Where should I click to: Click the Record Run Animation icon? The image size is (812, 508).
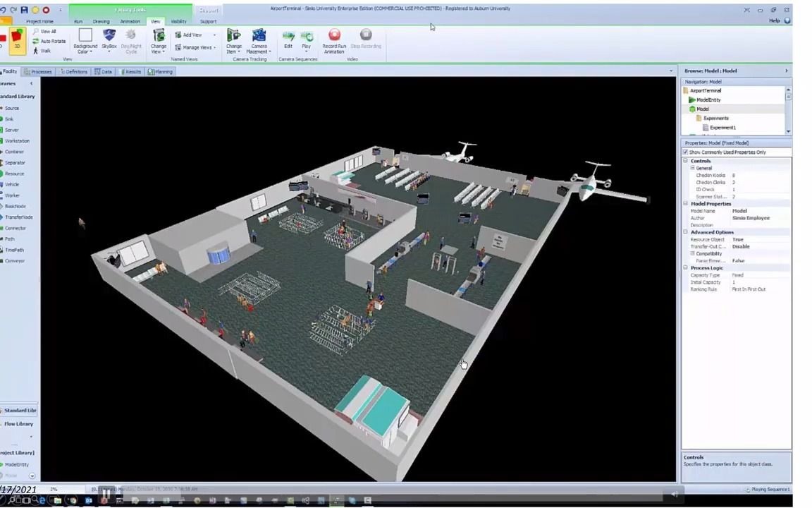tap(333, 39)
